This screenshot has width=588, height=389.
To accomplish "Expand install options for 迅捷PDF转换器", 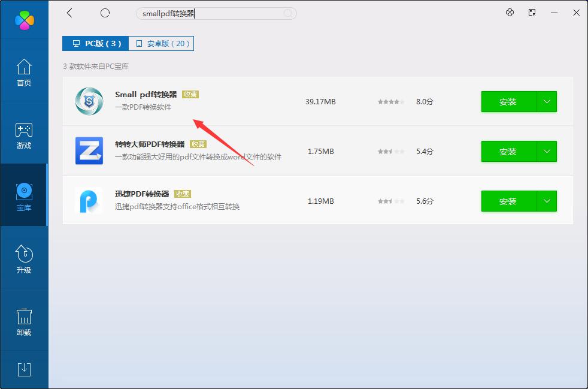I will [547, 201].
